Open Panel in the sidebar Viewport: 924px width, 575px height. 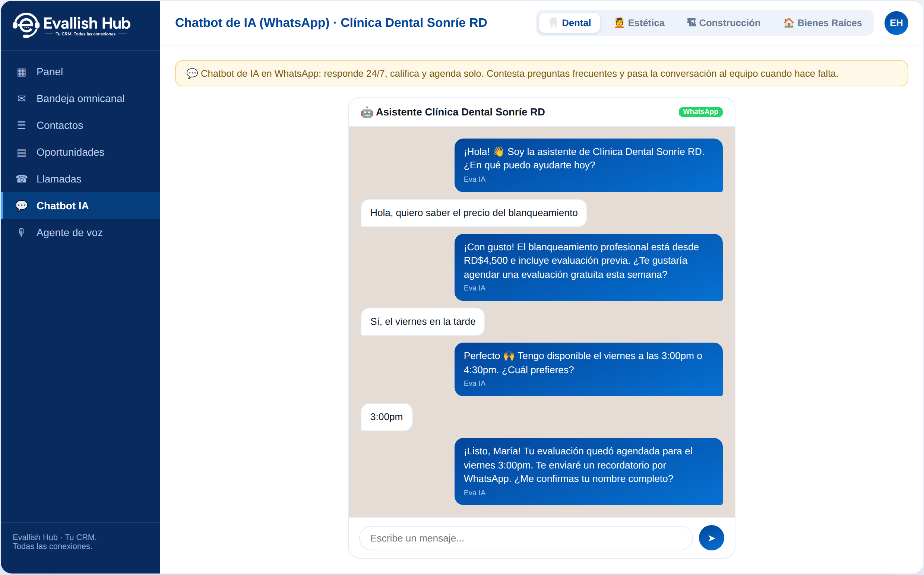pyautogui.click(x=80, y=72)
